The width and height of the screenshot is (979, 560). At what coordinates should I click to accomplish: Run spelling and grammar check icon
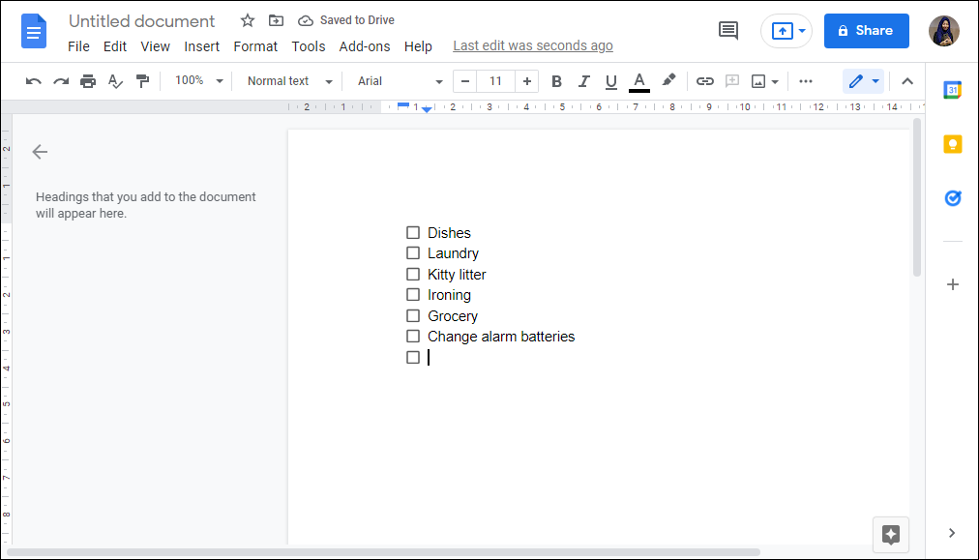pos(115,81)
